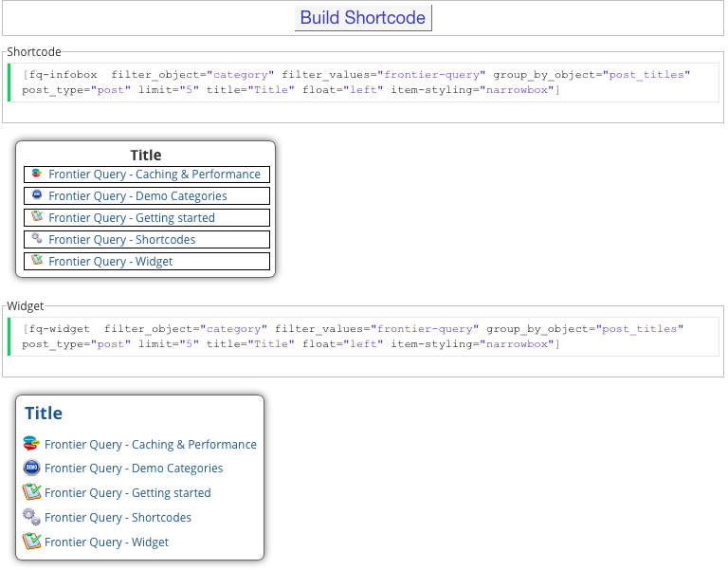Screen dimensions: 728x570
Task: Click Caching & Performance icon in bordered infobox
Action: 37,174
